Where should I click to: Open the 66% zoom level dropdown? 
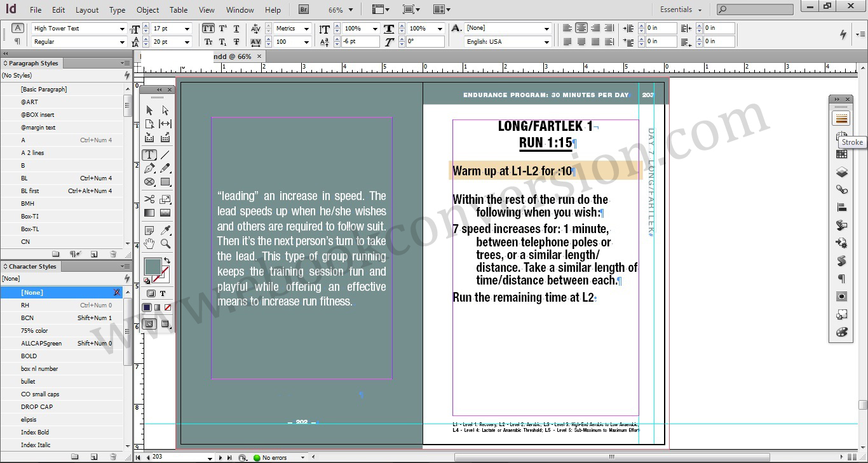[351, 10]
